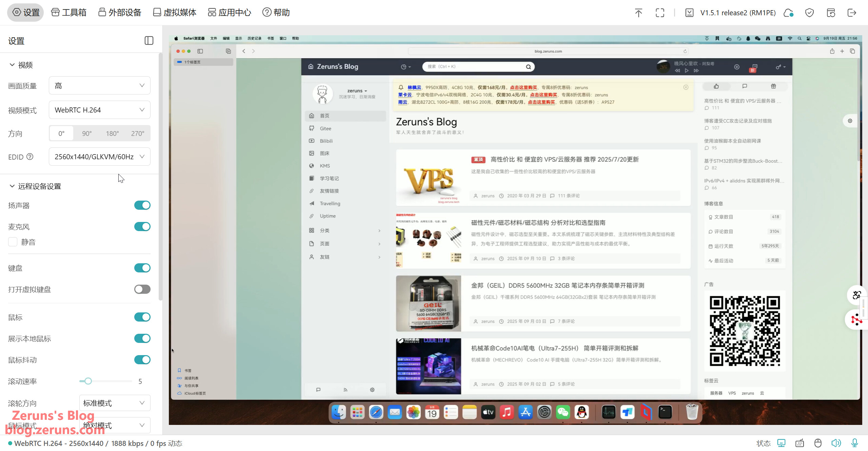Collapse the 远程设备设置 section
This screenshot has width=868, height=451.
coord(12,186)
